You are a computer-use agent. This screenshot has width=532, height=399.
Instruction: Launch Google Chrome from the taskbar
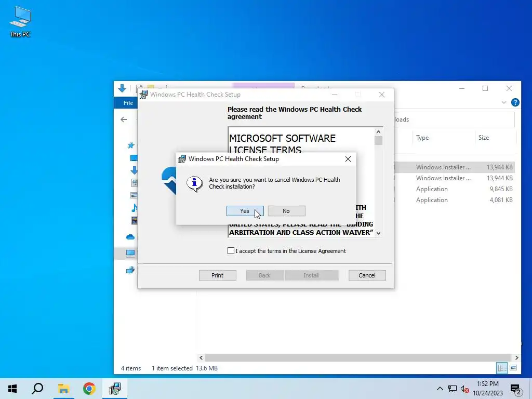[x=89, y=389]
